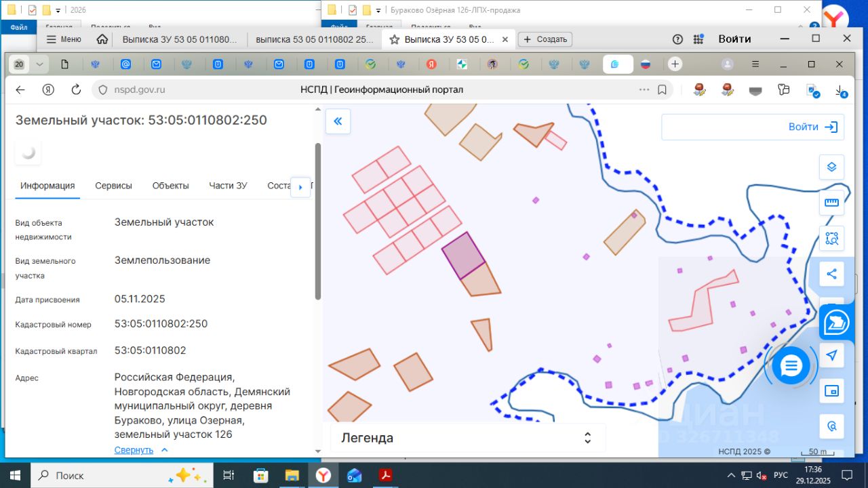
Task: Open tab group counter dropdown
Action: click(x=39, y=64)
